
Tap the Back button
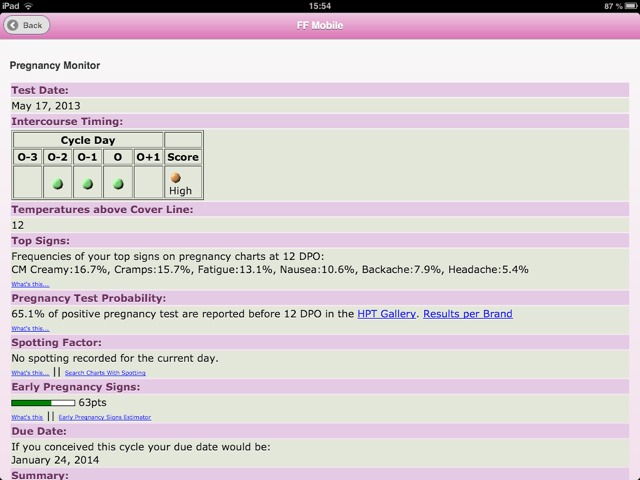(x=27, y=25)
